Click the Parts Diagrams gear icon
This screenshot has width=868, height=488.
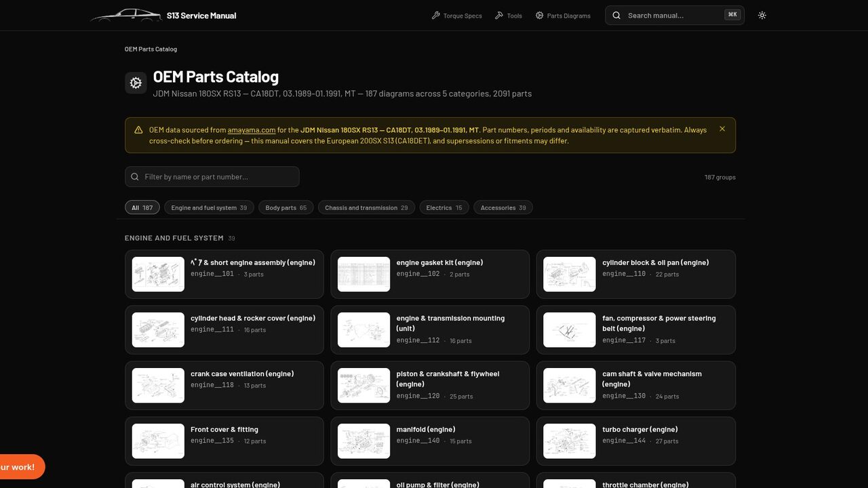pos(540,16)
